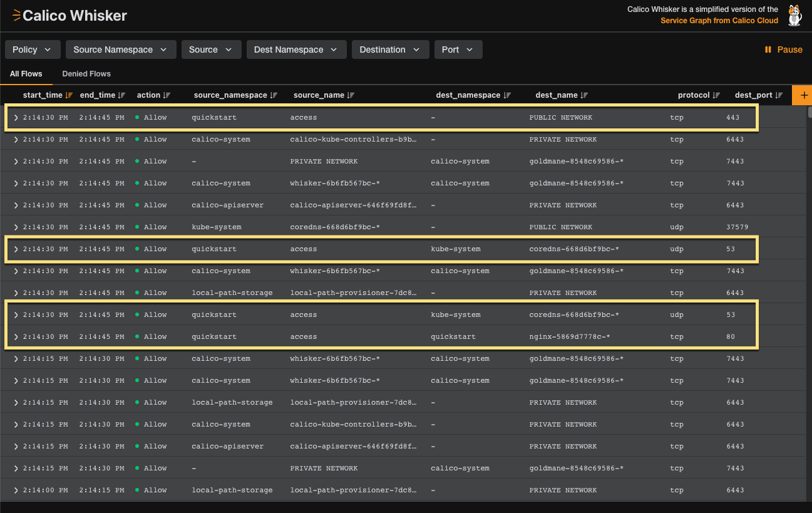Image resolution: width=812 pixels, height=513 pixels.
Task: Click sort icon next to dest_name
Action: (x=584, y=95)
